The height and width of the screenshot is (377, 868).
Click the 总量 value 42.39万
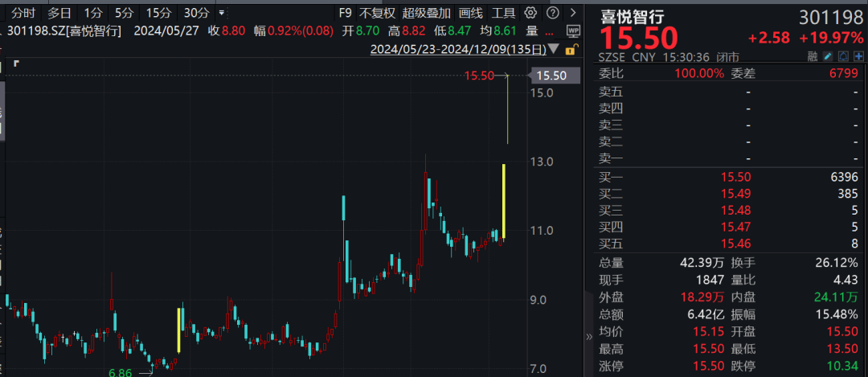[x=700, y=264]
